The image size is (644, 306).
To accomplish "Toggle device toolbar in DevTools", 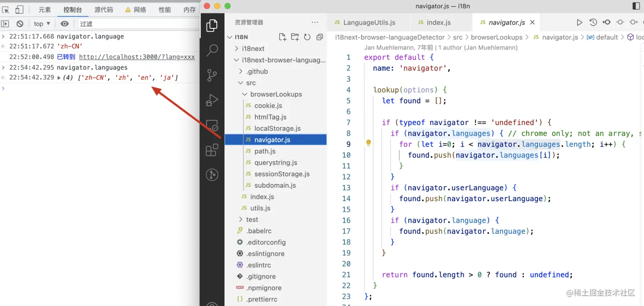I will click(x=19, y=9).
